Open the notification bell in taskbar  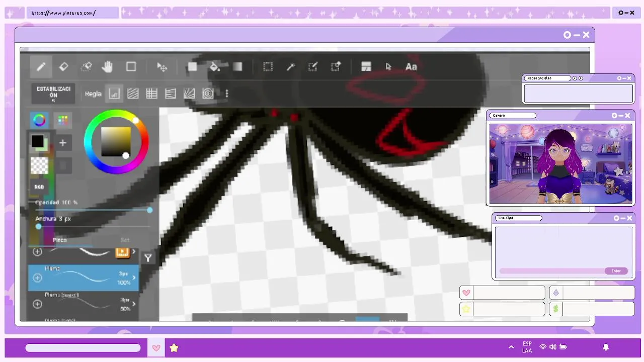606,347
